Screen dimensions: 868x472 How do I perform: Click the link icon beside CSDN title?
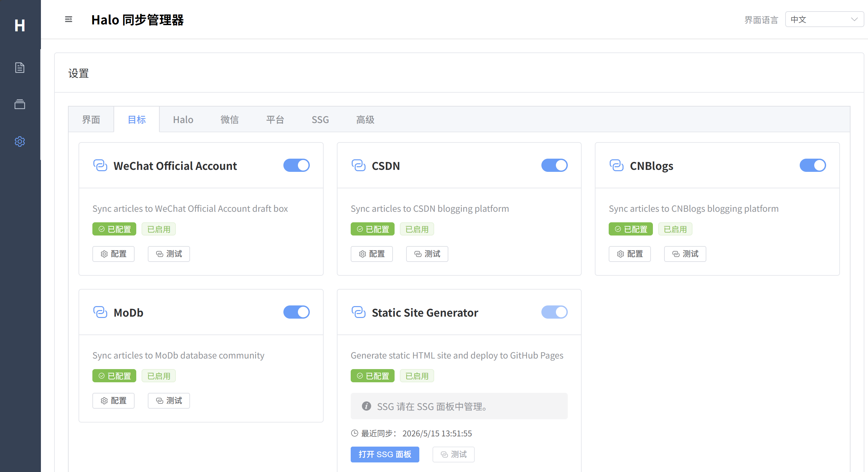pyautogui.click(x=358, y=166)
